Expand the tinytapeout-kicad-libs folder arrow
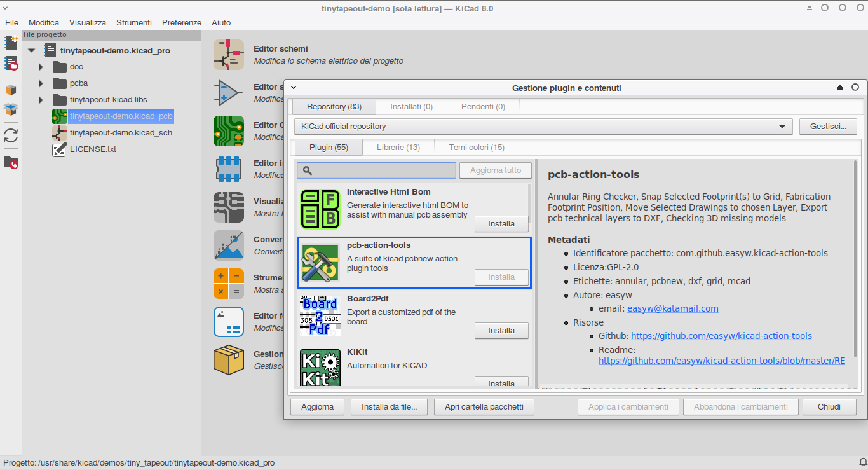Viewport: 868px width, 470px height. pos(41,100)
